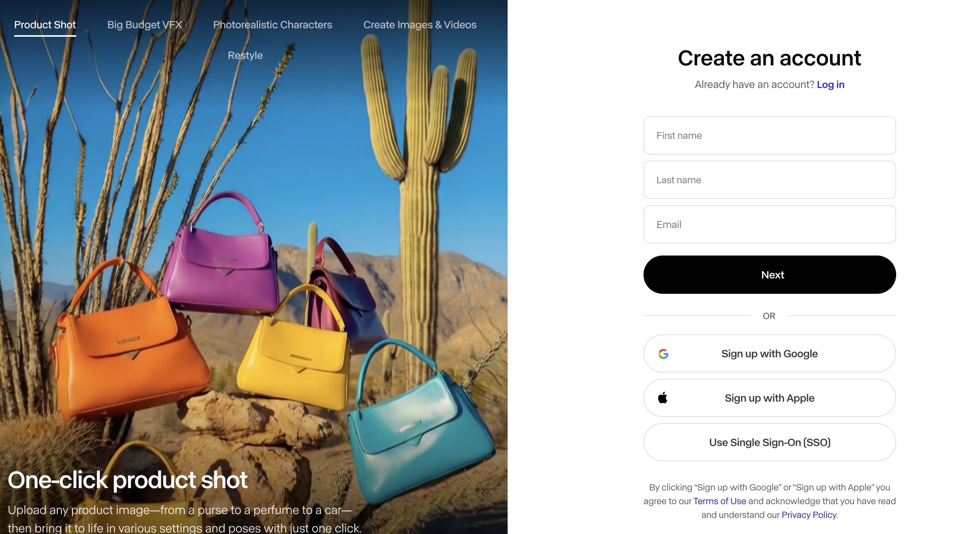Open the Big Budget VFX tab
Viewport: 980px width, 534px height.
click(x=144, y=25)
